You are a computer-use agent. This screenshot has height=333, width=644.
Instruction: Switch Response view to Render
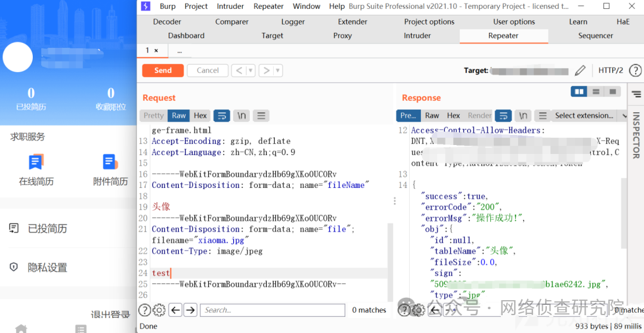coord(479,116)
